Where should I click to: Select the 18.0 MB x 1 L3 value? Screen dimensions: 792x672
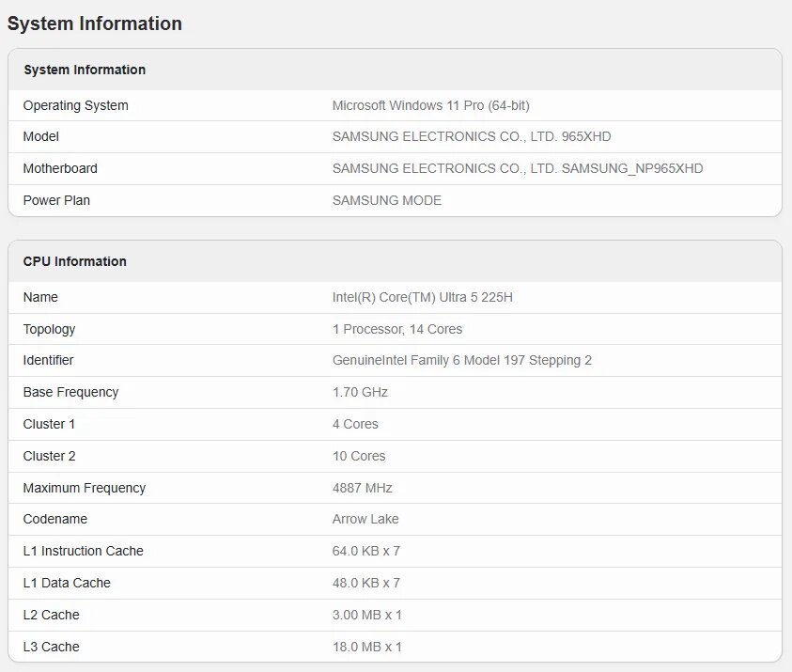pyautogui.click(x=366, y=647)
